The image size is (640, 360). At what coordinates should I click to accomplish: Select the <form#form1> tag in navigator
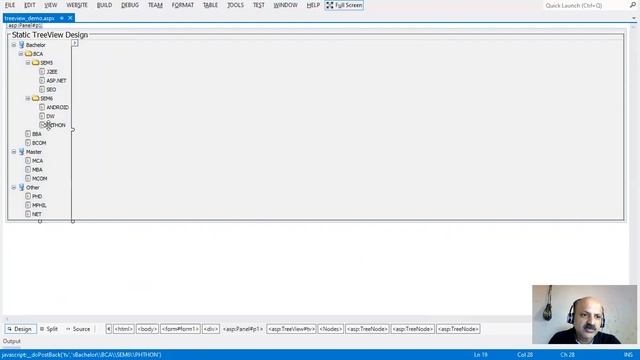click(x=180, y=329)
